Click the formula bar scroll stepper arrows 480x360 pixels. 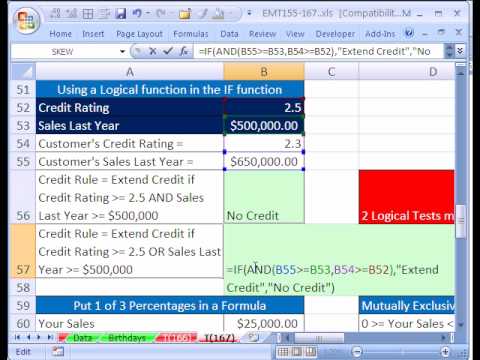(449, 51)
